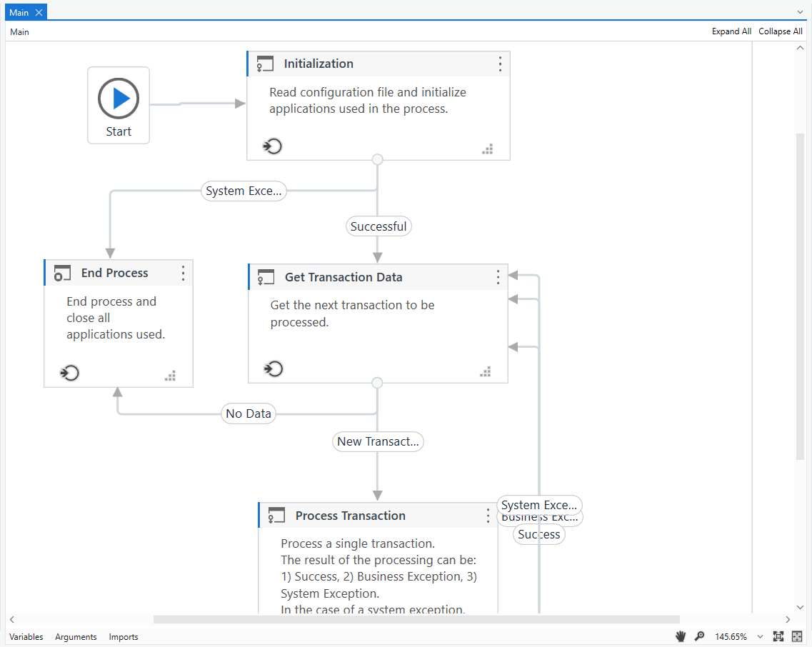812x647 pixels.
Task: Click the Expand All link
Action: (x=731, y=31)
